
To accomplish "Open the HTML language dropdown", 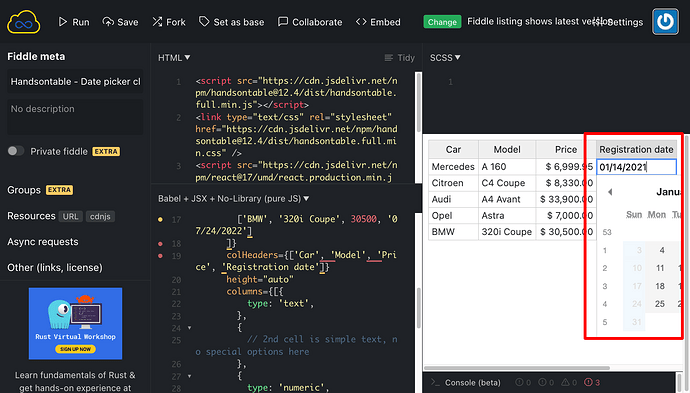I will 174,58.
